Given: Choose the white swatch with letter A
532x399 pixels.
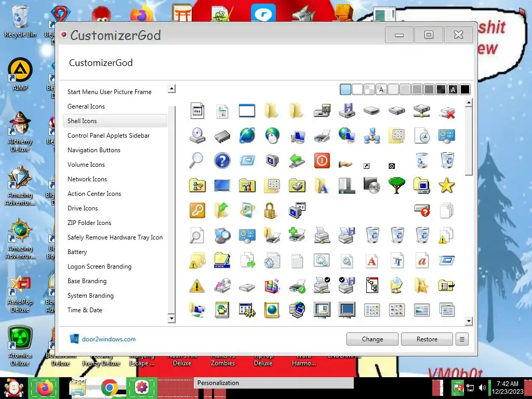Looking at the screenshot, I should pos(381,89).
